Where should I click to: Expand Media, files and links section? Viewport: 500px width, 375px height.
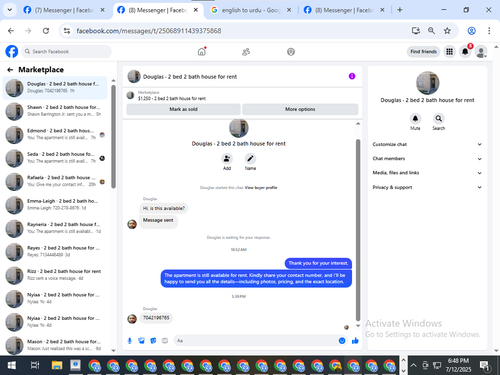[427, 173]
